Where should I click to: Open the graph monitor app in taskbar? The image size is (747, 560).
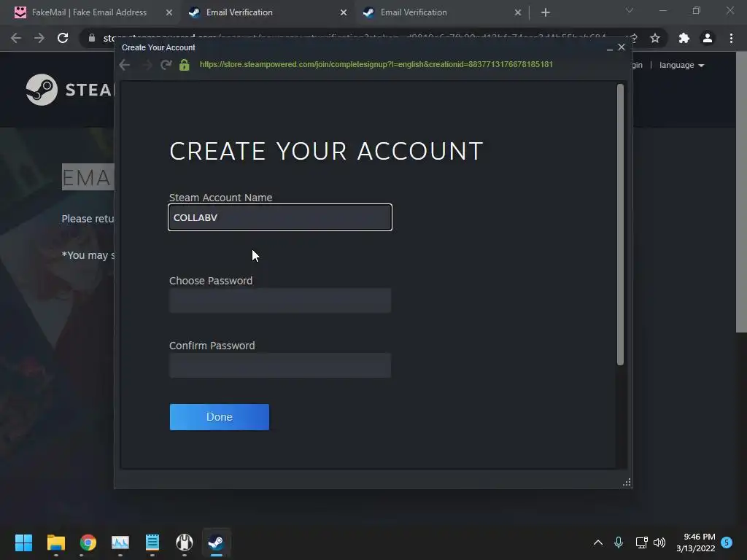tap(120, 542)
